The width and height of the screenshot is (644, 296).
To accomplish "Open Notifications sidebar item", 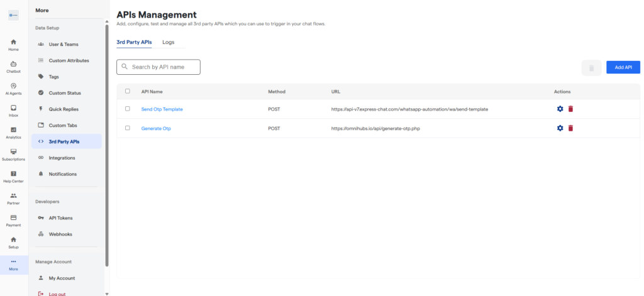I will pyautogui.click(x=67, y=174).
